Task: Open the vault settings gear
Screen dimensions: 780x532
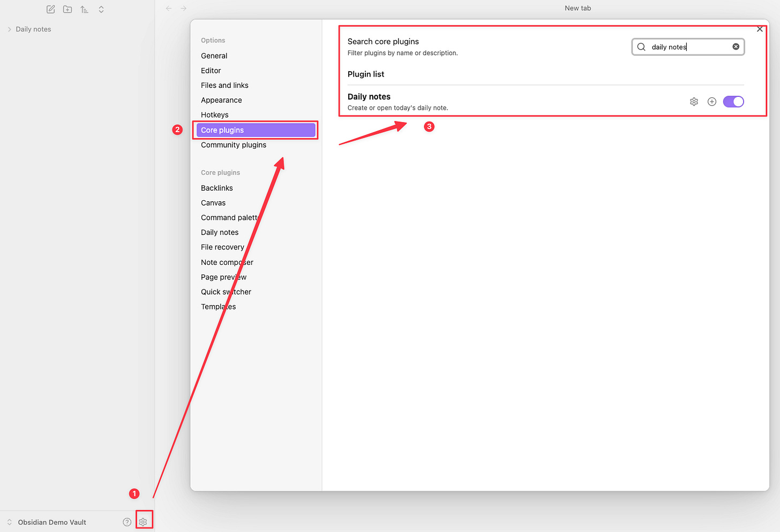Action: pos(143,521)
